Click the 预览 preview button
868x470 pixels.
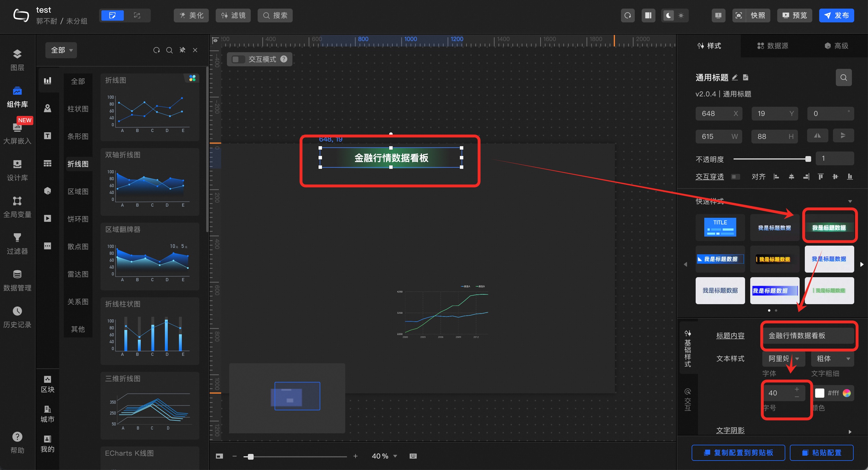794,15
